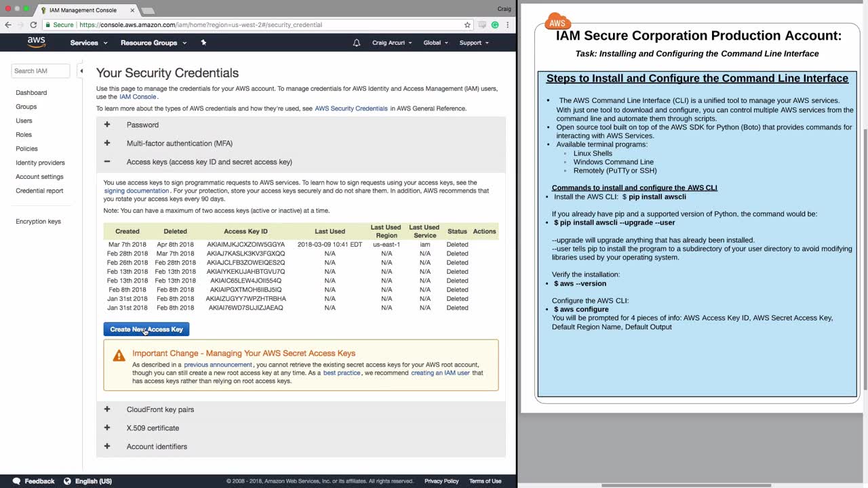This screenshot has width=868, height=488.
Task: Follow the IAM Console link
Action: [x=138, y=97]
